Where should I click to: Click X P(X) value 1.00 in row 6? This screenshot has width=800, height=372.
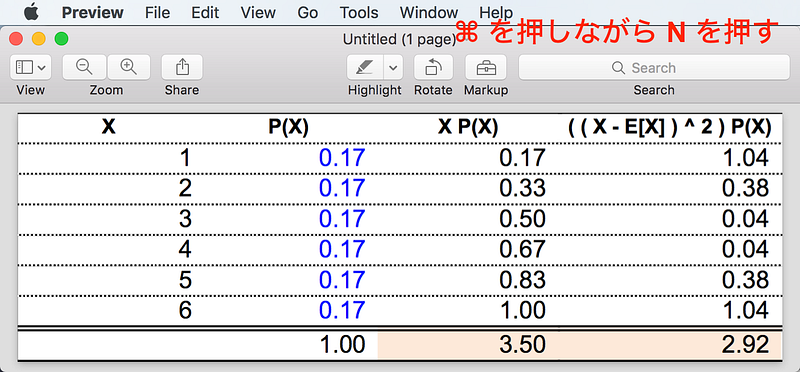(x=522, y=310)
